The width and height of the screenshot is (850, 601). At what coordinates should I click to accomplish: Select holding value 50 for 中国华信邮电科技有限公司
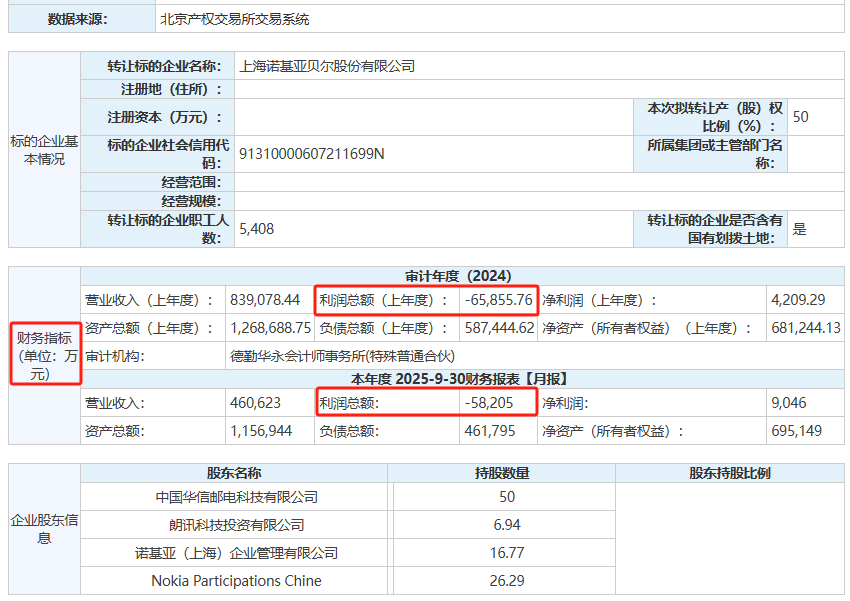click(x=507, y=497)
